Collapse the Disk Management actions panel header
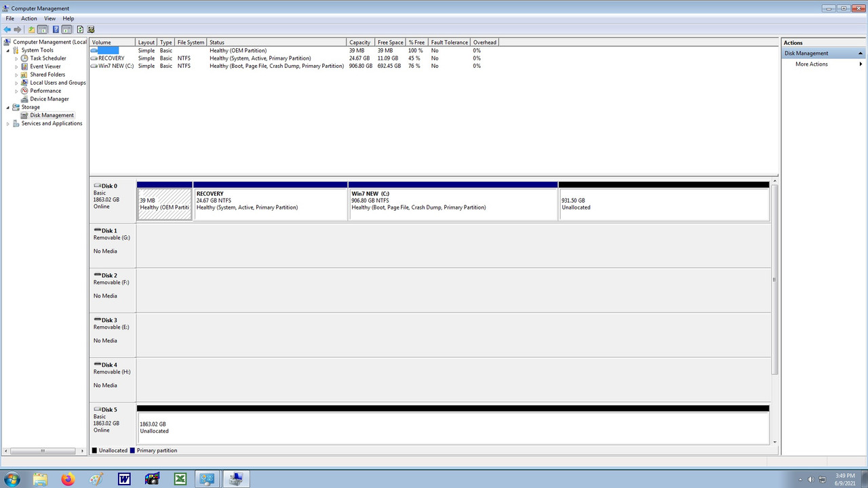868x488 pixels. pyautogui.click(x=861, y=52)
